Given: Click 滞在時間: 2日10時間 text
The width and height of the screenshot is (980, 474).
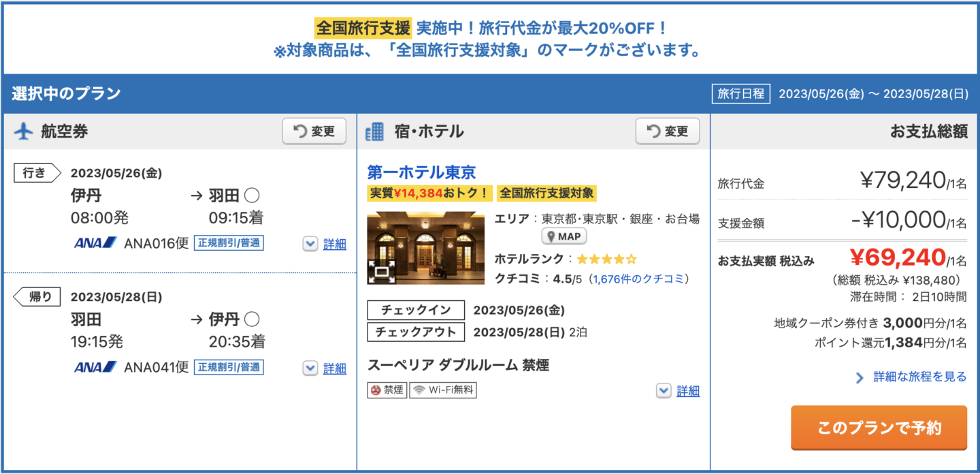Looking at the screenshot, I should pyautogui.click(x=908, y=298).
